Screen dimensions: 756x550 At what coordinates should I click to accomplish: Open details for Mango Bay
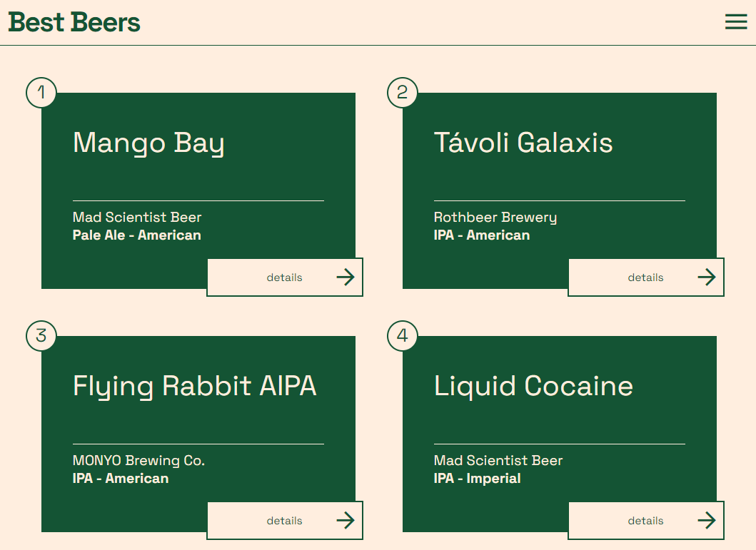click(285, 277)
